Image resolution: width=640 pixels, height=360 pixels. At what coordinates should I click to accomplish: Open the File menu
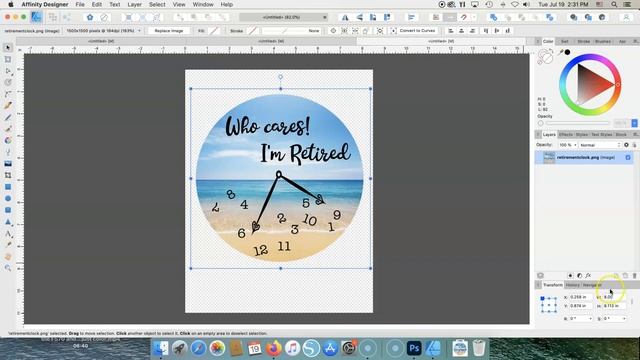[x=80, y=4]
